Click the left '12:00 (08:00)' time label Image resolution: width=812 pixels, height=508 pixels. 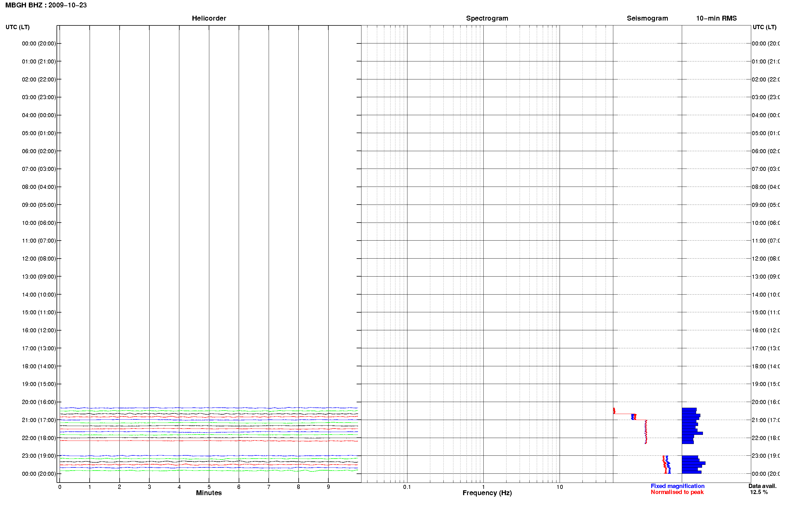(39, 259)
